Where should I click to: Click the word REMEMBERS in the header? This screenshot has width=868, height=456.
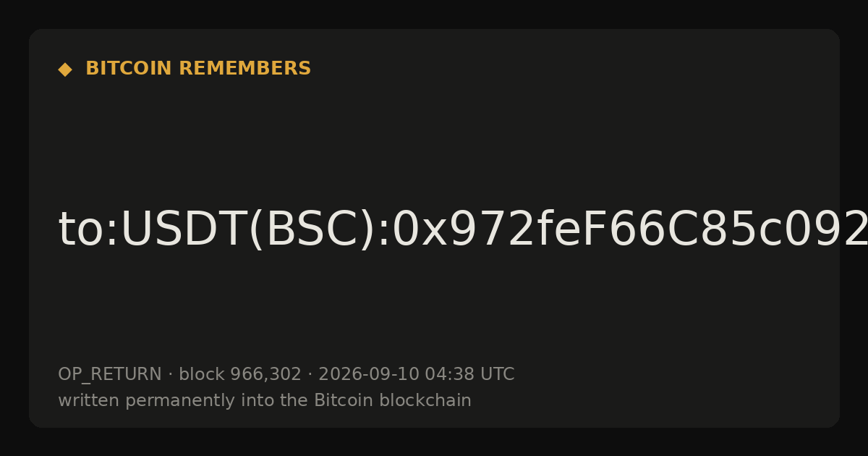tap(244, 69)
